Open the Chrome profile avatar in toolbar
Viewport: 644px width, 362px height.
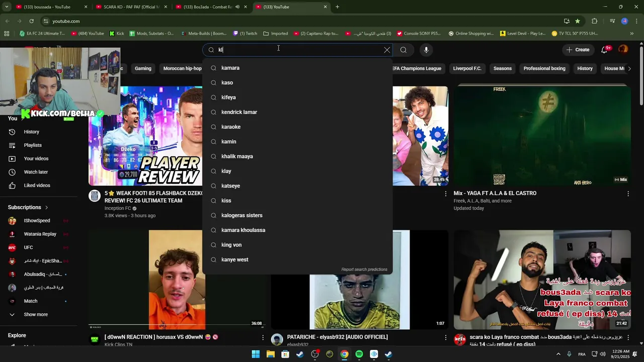tap(624, 21)
